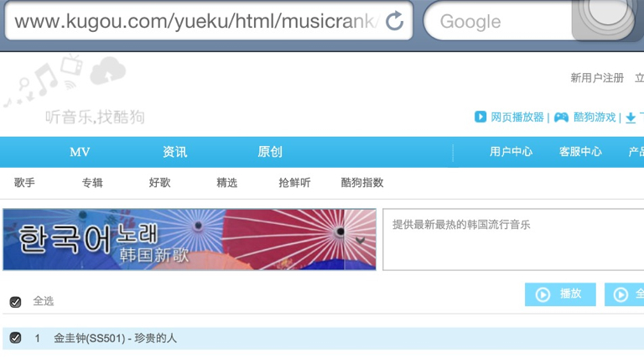
Task: Open the MV tab
Action: tap(80, 152)
